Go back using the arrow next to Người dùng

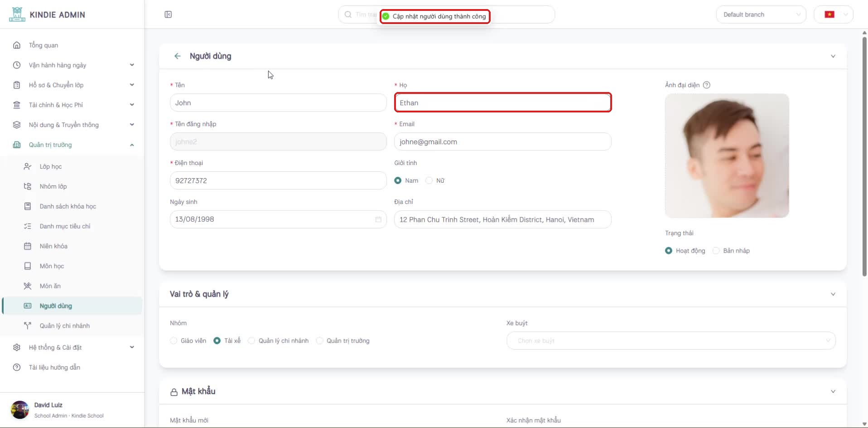177,56
